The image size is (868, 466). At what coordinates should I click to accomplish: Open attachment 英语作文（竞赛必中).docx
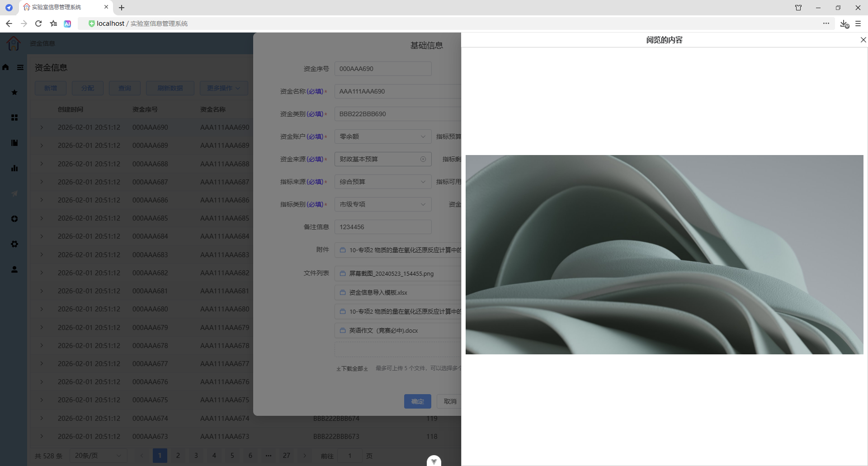[383, 330]
